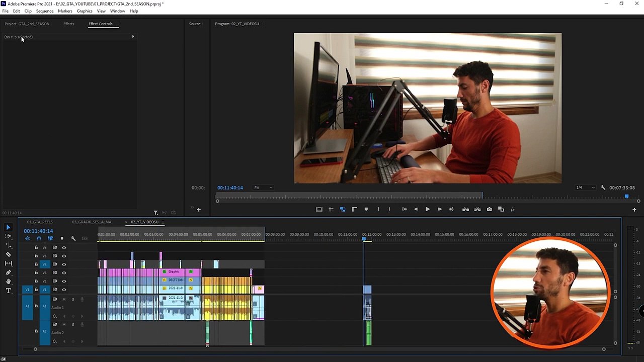The height and width of the screenshot is (362, 644).
Task: Open the Sequence menu
Action: click(x=45, y=11)
